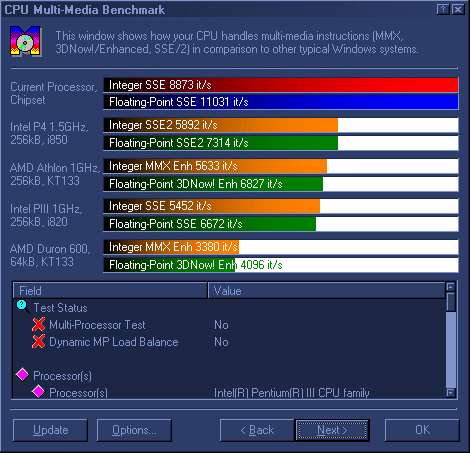
Task: Click the Test Status magnifier icon
Action: click(x=23, y=306)
